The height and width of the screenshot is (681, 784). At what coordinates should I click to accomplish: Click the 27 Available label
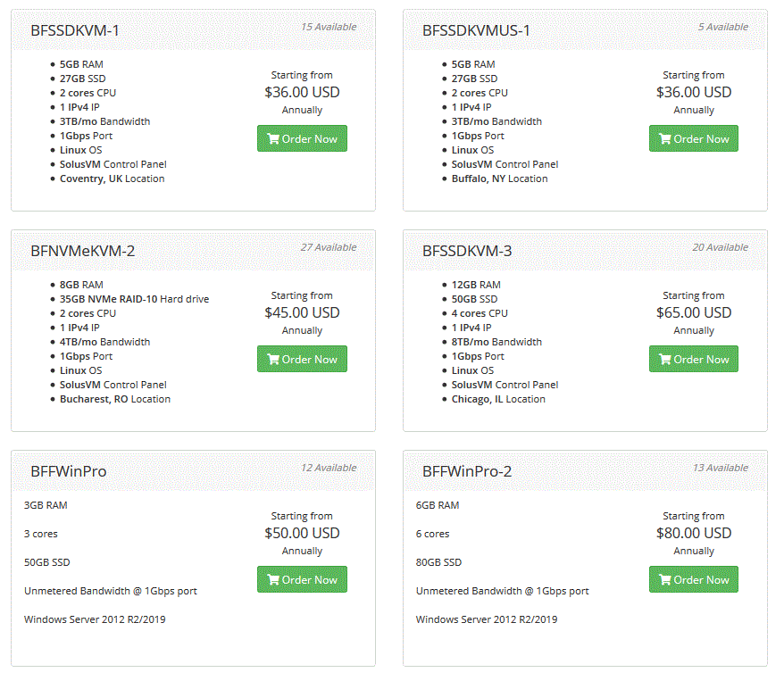329,247
